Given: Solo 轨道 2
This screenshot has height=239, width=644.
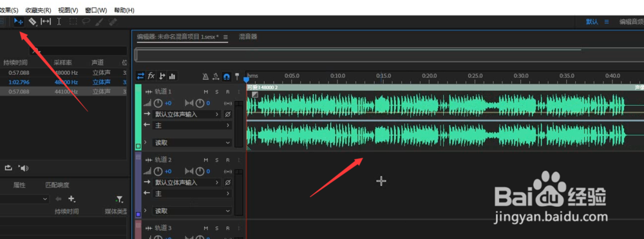Looking at the screenshot, I should click(x=217, y=160).
